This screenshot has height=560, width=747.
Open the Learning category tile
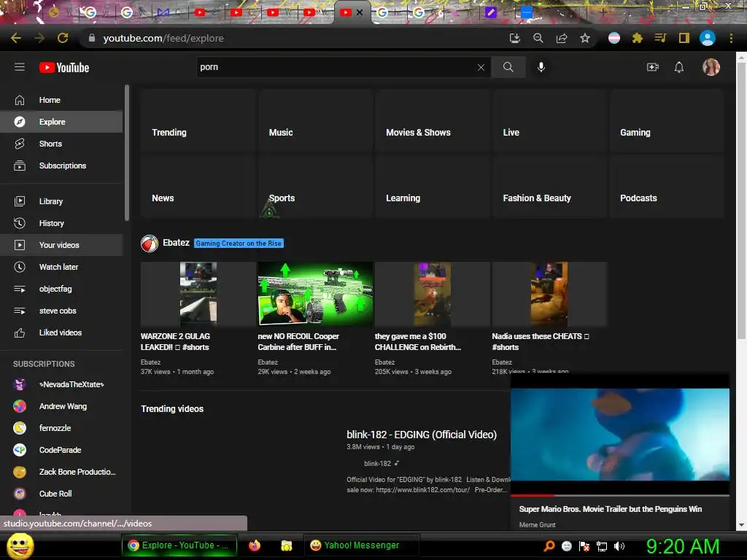[x=433, y=187]
